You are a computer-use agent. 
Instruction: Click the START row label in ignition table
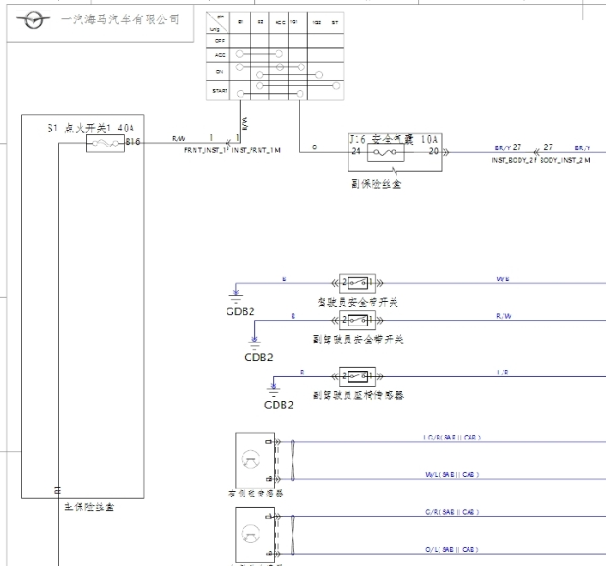tap(220, 91)
